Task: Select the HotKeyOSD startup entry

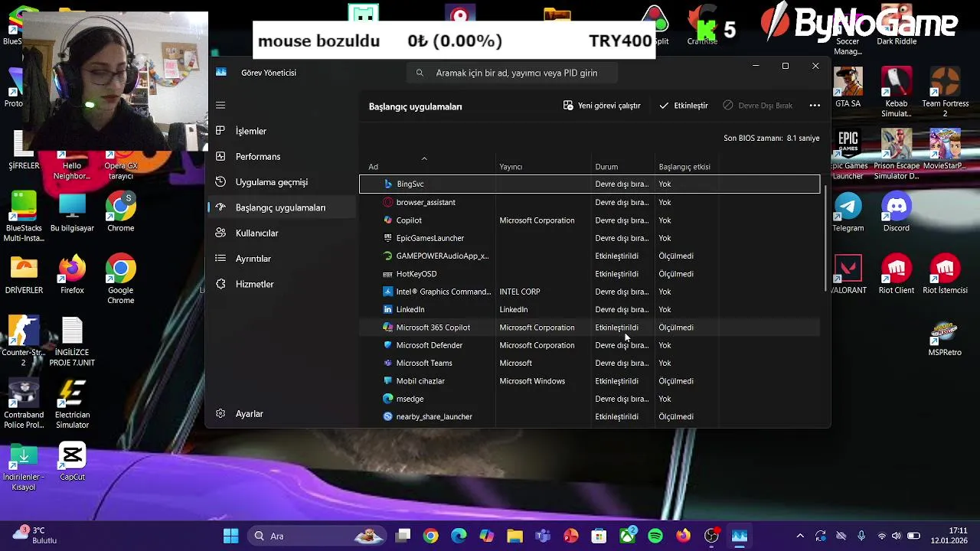Action: (590, 274)
